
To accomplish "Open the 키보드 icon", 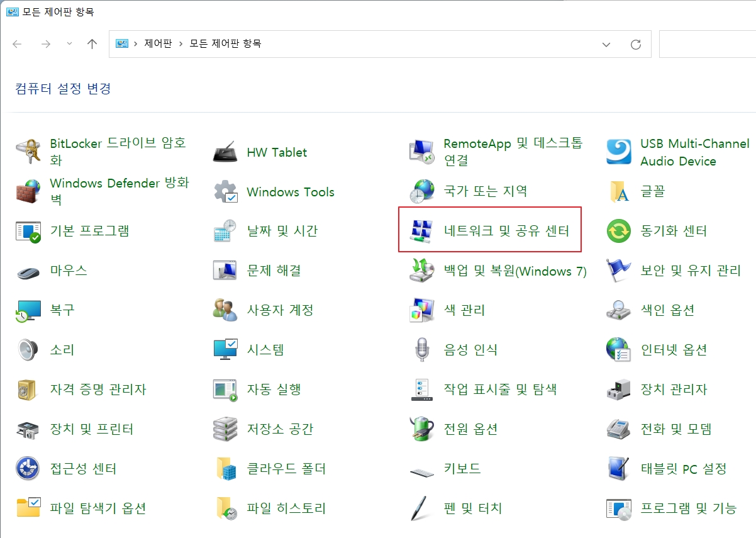I will (422, 471).
